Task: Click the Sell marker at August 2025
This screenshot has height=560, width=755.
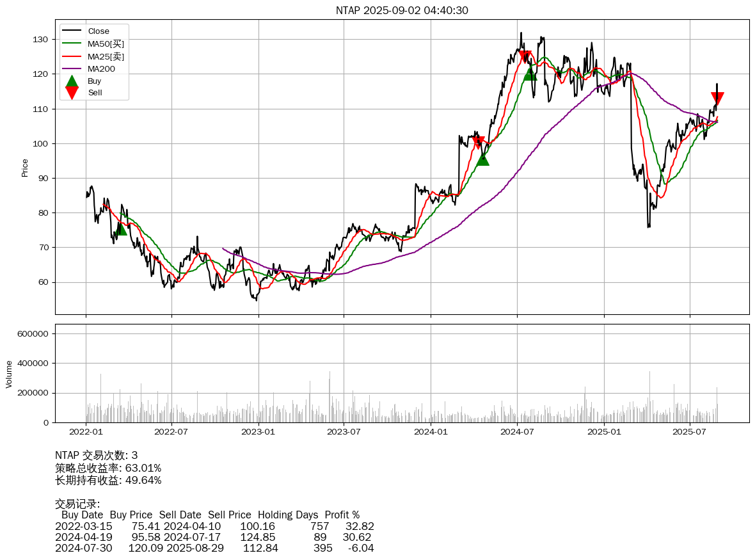Action: [x=717, y=99]
